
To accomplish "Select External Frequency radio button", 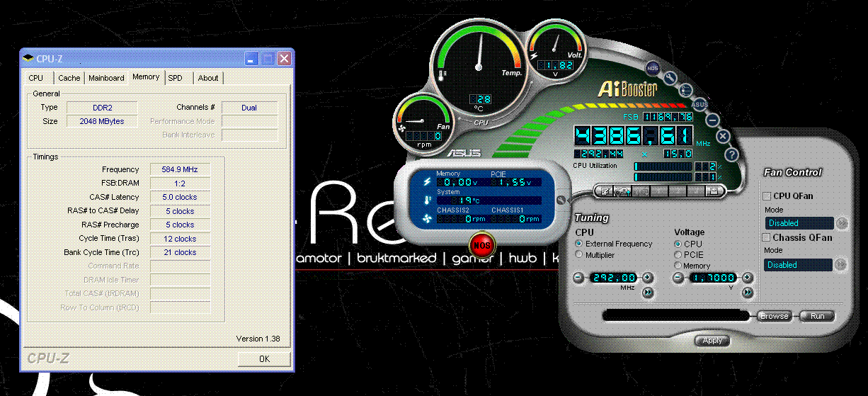I will click(580, 243).
